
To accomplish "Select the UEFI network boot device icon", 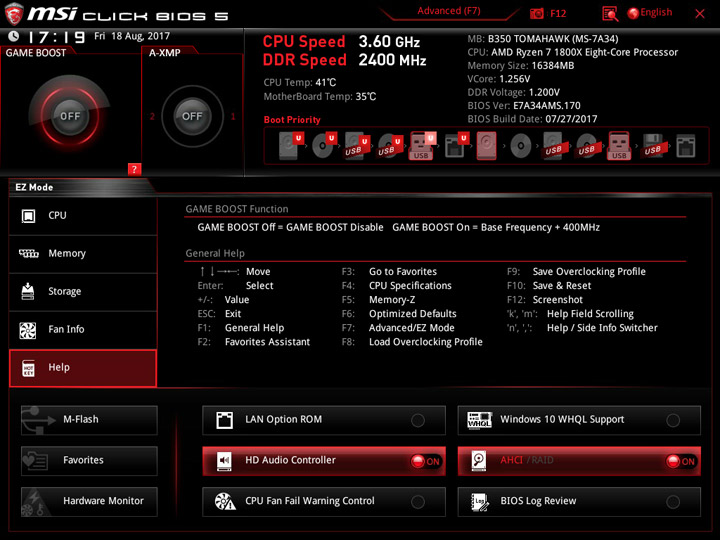I will point(456,146).
